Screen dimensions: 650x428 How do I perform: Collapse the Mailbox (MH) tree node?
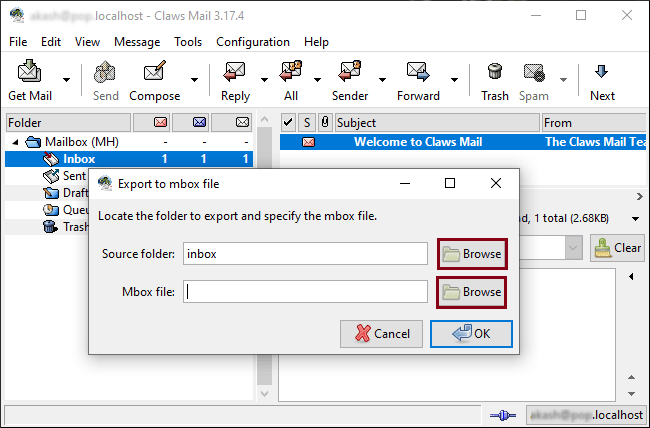[15, 142]
